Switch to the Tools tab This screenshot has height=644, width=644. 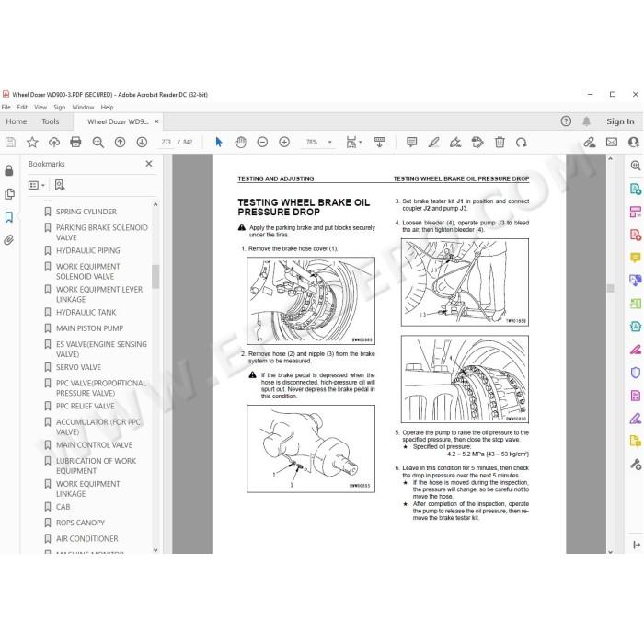(50, 121)
